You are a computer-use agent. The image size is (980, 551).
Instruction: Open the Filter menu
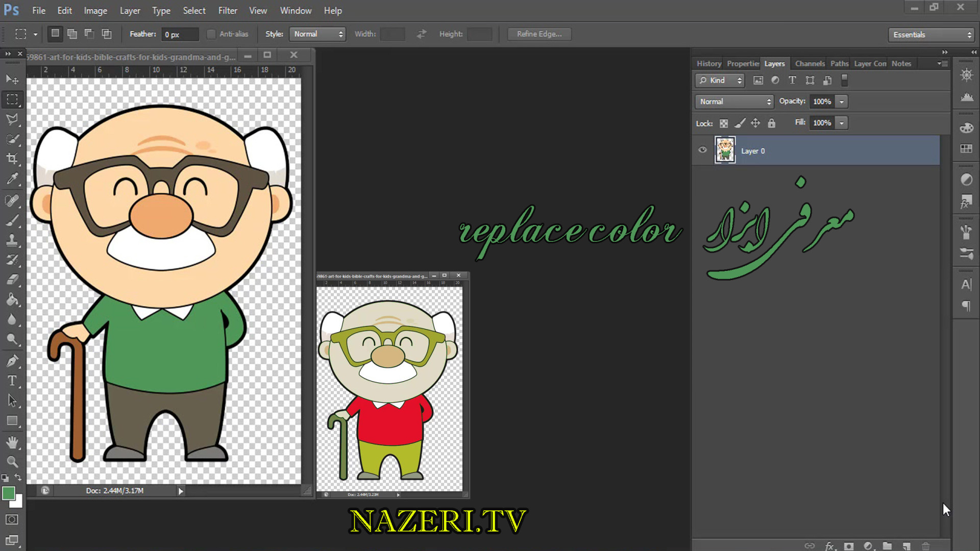point(228,11)
